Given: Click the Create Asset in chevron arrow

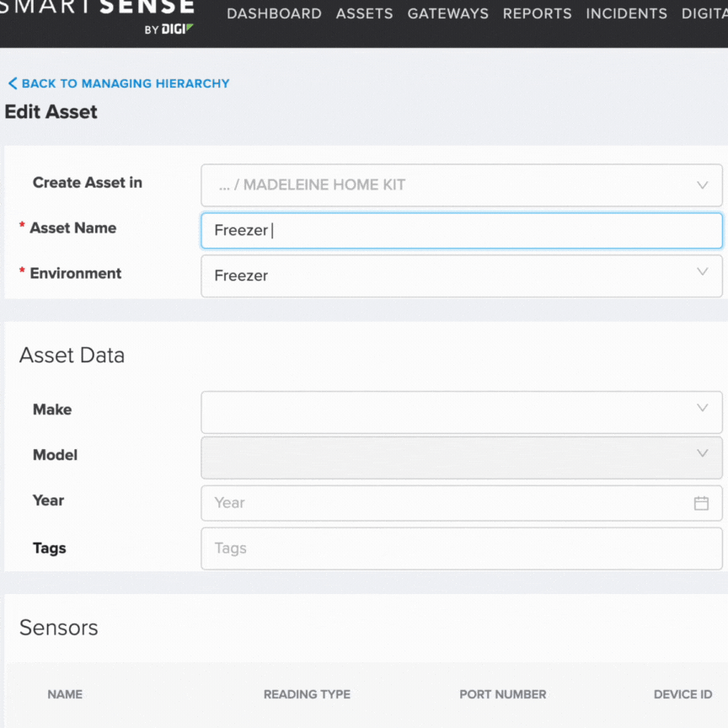Looking at the screenshot, I should (x=703, y=185).
